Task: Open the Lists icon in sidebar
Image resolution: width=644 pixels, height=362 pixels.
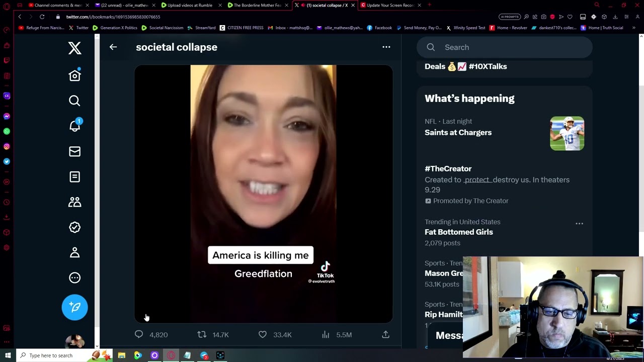Action: coord(74,176)
